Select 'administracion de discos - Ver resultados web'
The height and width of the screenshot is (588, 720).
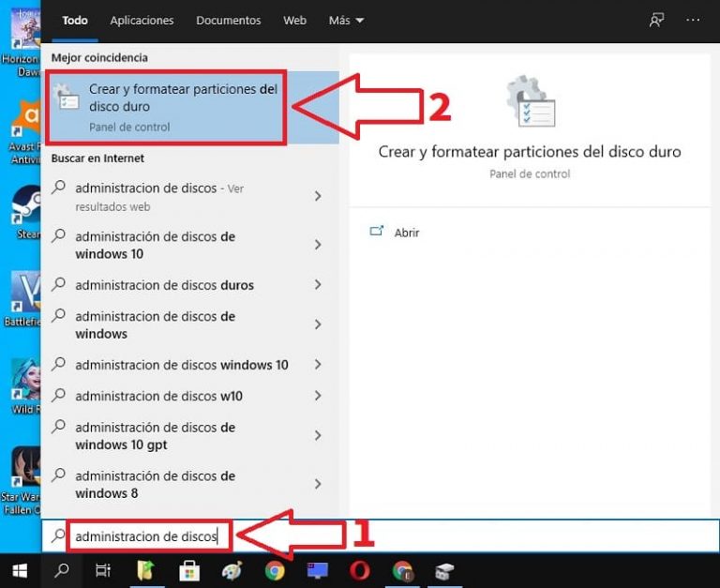coord(159,197)
